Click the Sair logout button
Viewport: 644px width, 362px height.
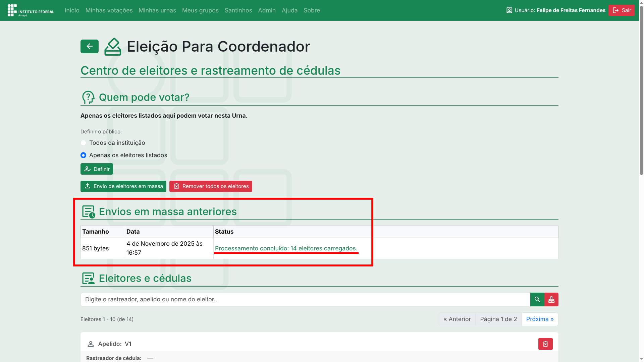[x=621, y=10]
